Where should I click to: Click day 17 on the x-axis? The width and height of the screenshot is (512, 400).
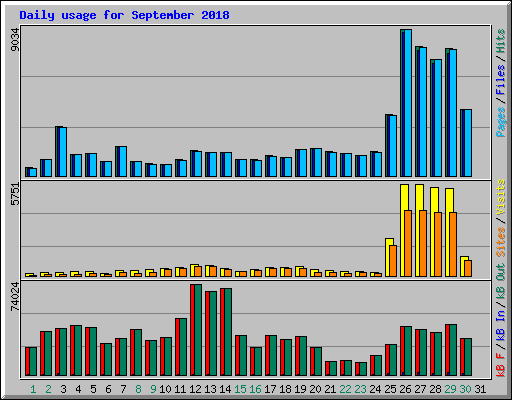270,389
